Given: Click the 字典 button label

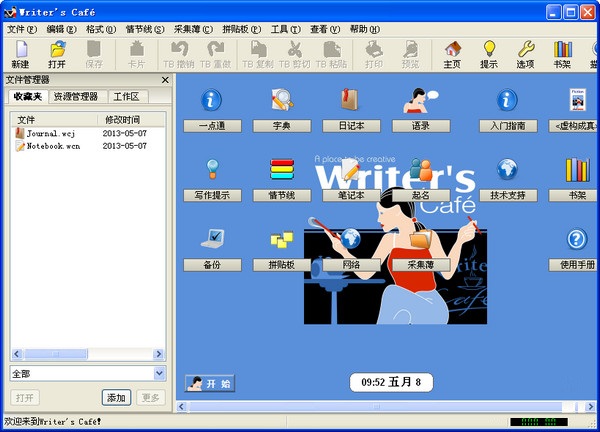Looking at the screenshot, I should (x=282, y=126).
